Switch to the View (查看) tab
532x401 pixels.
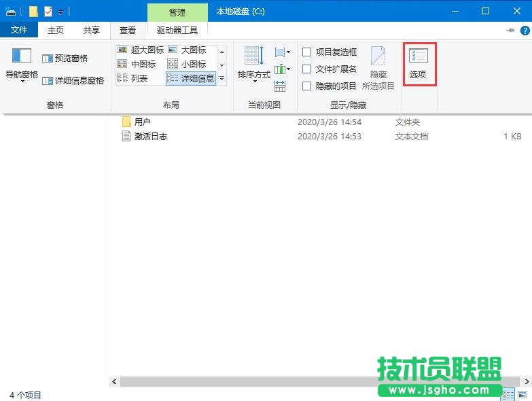click(x=128, y=30)
